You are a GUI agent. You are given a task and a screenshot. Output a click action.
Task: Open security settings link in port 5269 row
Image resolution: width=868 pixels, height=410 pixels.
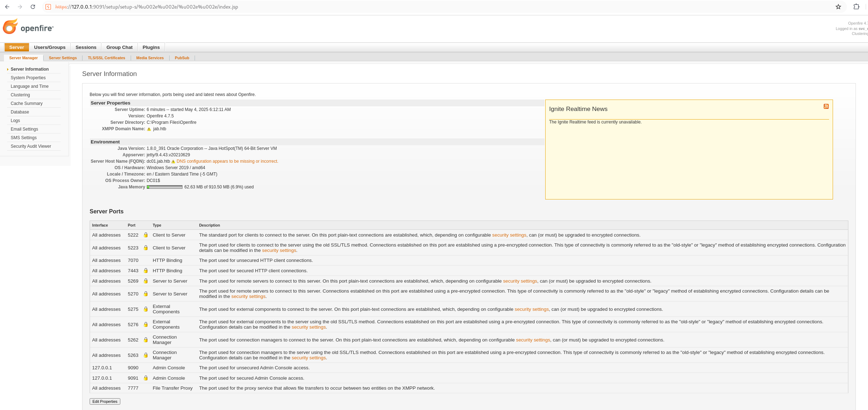[520, 281]
